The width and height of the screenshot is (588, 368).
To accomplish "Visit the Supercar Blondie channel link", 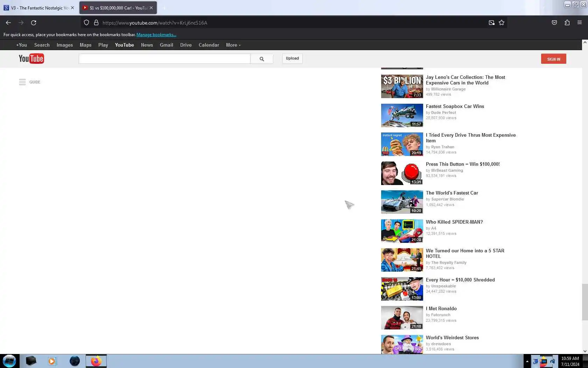I will [448, 199].
